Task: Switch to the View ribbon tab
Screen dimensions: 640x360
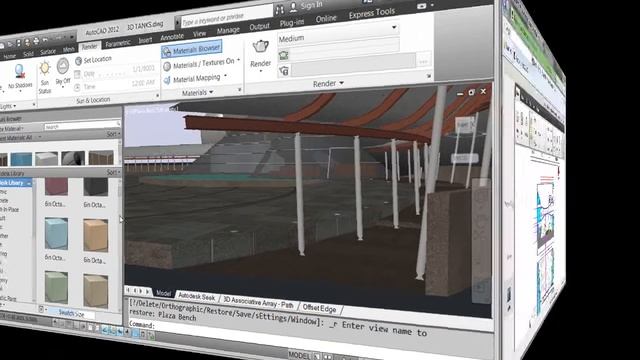Action: coord(200,33)
